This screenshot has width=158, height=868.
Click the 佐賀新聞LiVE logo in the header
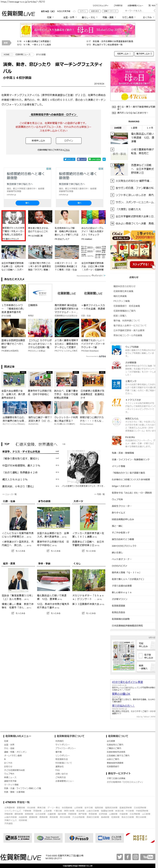tap(18, 14)
